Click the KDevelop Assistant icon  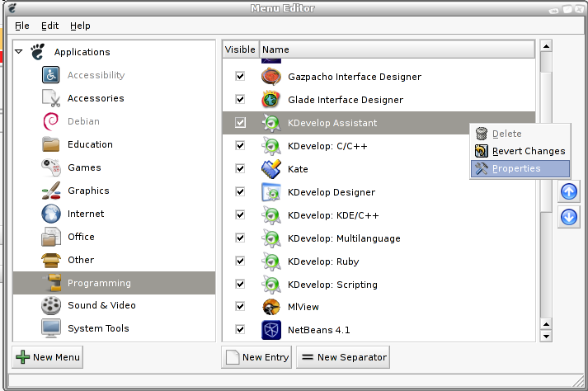coord(270,123)
